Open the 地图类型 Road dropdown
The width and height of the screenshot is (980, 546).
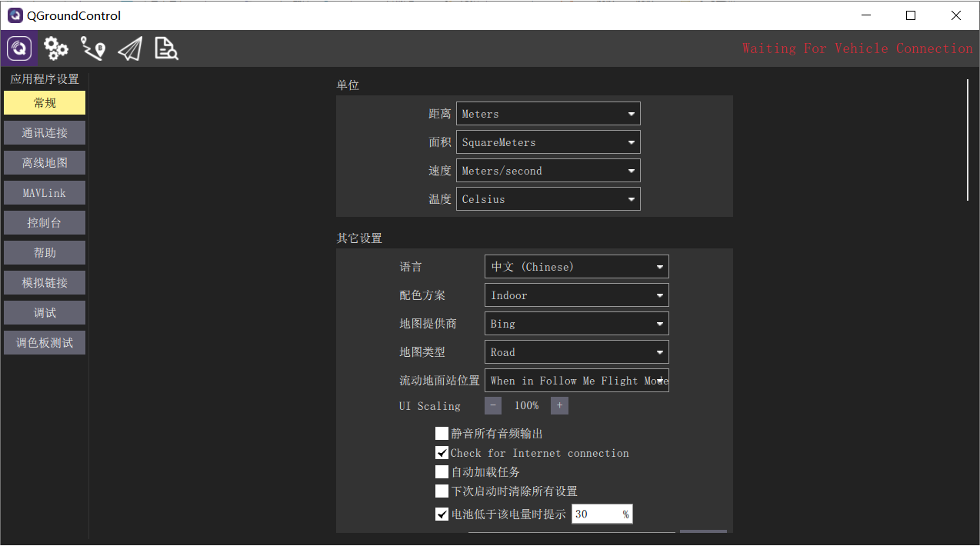coord(576,351)
